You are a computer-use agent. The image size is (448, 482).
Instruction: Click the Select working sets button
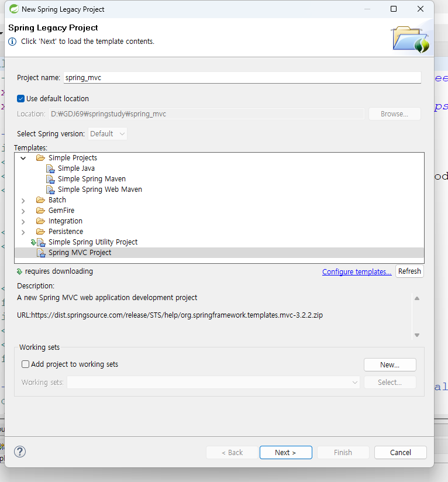click(x=390, y=383)
